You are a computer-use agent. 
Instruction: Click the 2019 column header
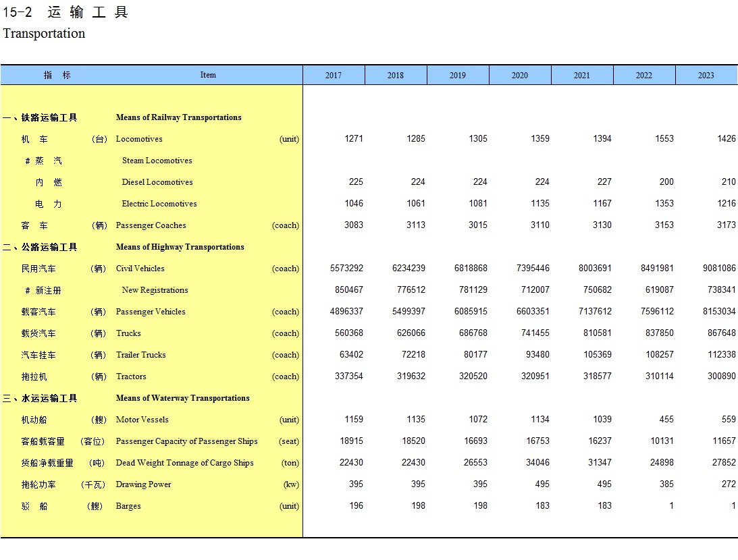458,76
